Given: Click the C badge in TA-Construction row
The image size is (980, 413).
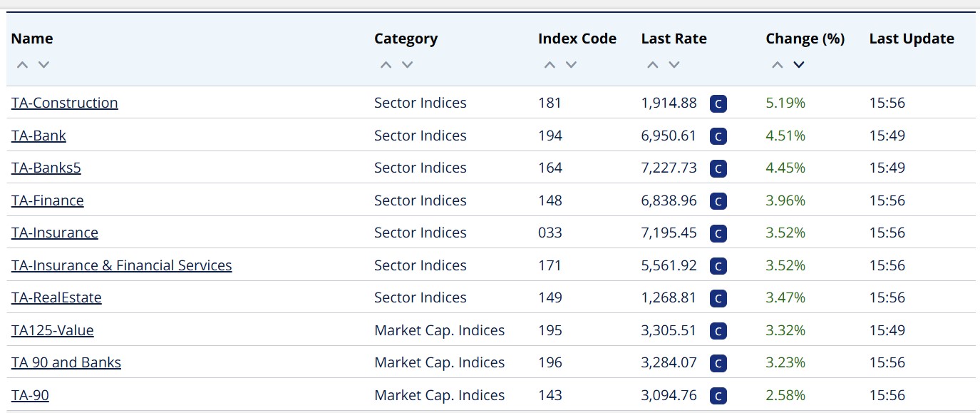Looking at the screenshot, I should point(718,103).
